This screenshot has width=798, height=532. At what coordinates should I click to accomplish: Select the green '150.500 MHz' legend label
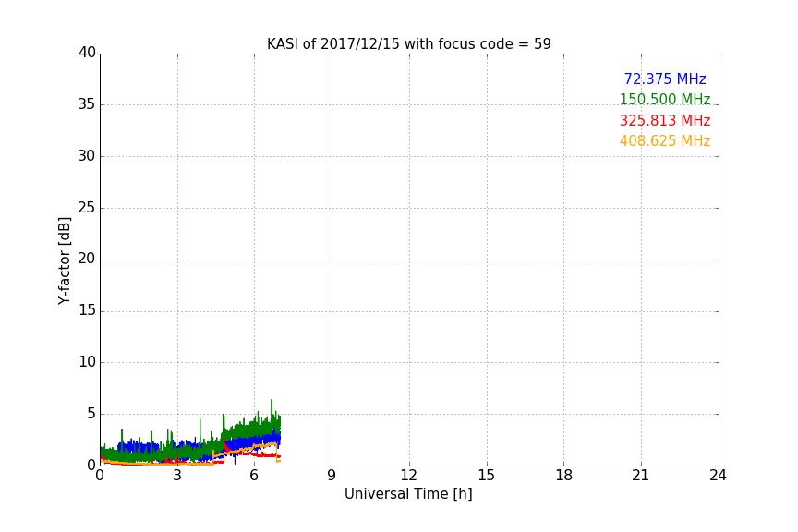click(x=665, y=99)
